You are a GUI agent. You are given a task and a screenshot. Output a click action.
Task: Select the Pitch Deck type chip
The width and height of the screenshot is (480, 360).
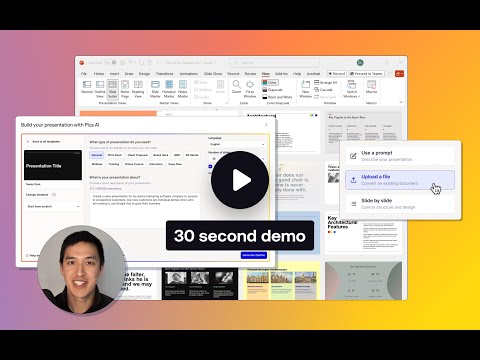coord(115,155)
